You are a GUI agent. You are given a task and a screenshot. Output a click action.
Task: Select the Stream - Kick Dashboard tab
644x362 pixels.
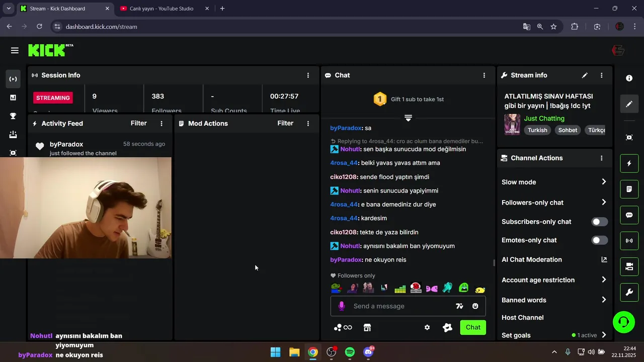point(65,9)
